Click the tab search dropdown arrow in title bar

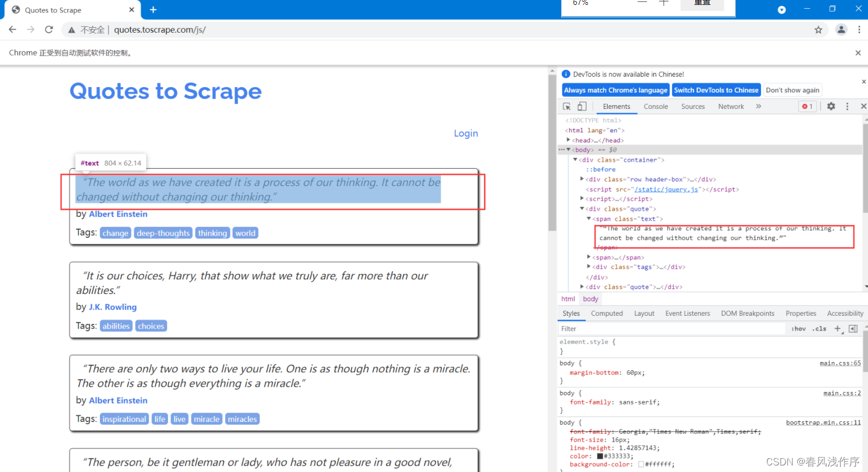pyautogui.click(x=781, y=10)
